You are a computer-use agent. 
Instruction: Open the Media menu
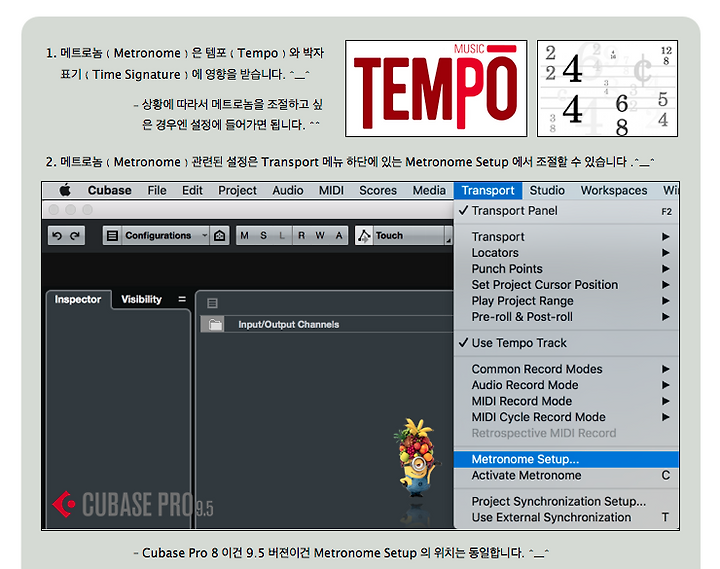click(429, 190)
